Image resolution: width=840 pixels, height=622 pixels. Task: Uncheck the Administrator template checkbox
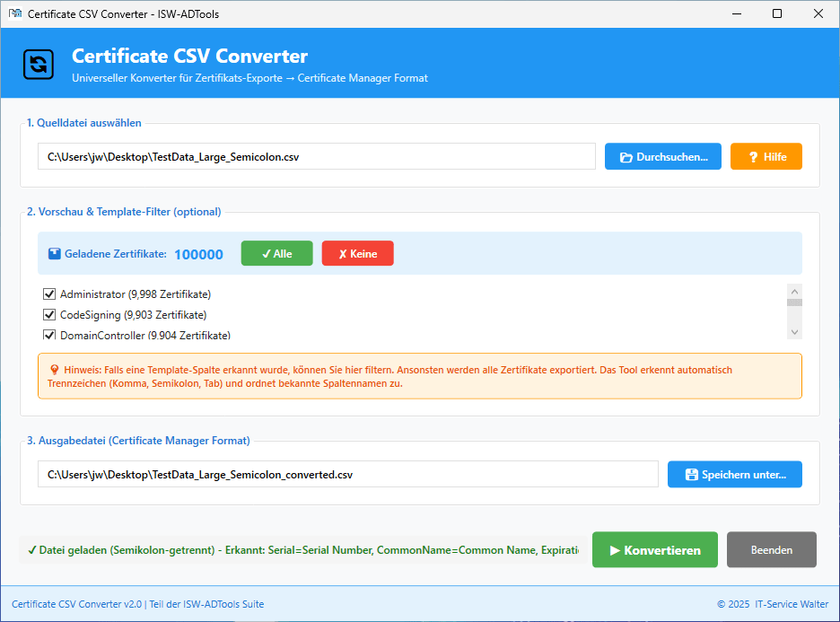[49, 294]
